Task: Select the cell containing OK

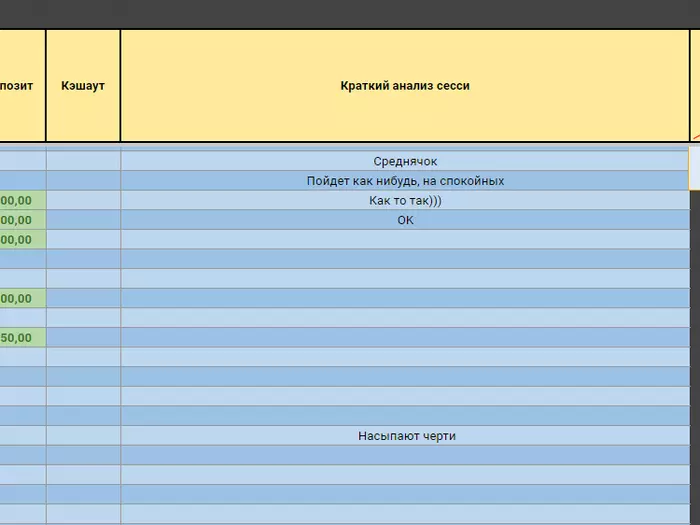Action: (405, 220)
